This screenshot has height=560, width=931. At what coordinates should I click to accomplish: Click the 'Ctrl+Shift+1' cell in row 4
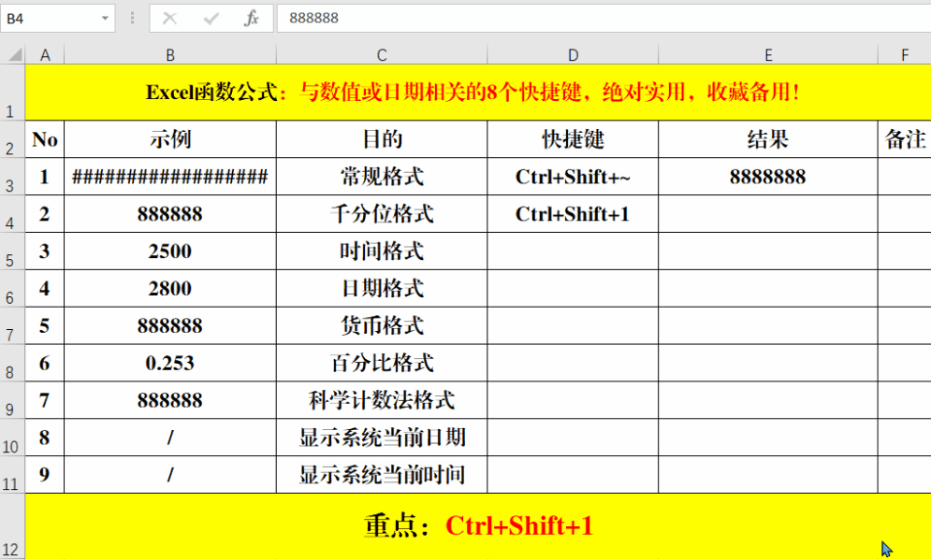click(x=573, y=214)
